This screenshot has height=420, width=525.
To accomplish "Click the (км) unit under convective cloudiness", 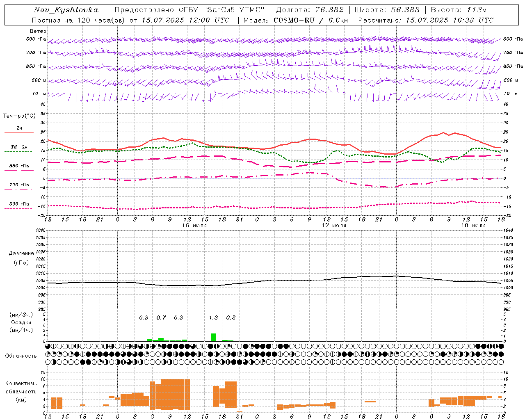I will coord(21,400).
